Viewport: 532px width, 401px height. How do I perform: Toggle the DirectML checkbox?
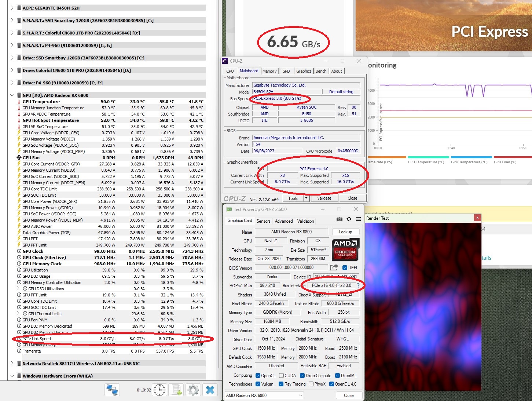pyautogui.click(x=337, y=376)
